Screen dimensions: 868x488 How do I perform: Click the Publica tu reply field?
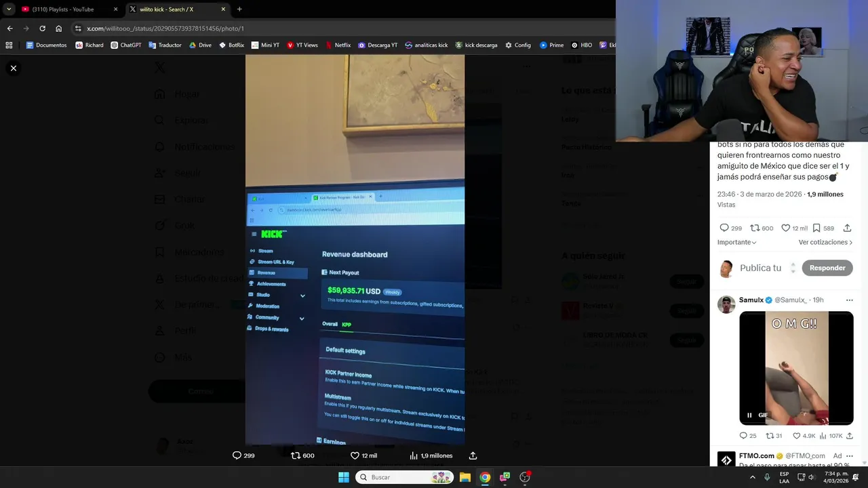761,268
